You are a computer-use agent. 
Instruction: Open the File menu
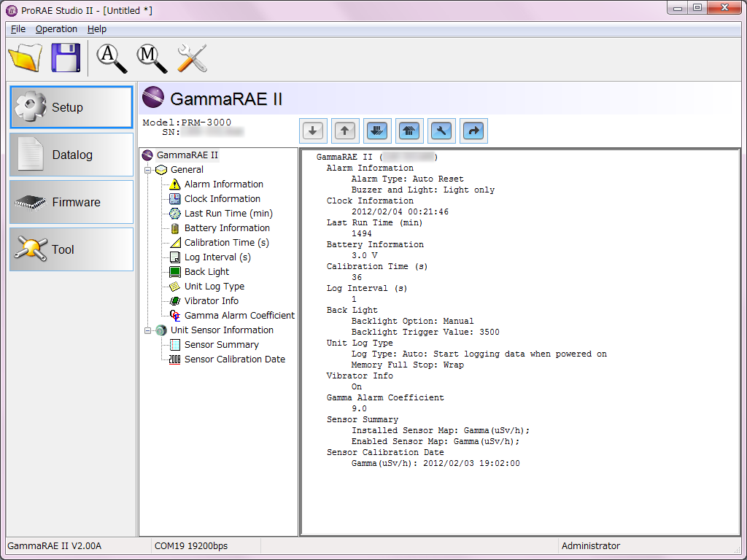coord(18,29)
